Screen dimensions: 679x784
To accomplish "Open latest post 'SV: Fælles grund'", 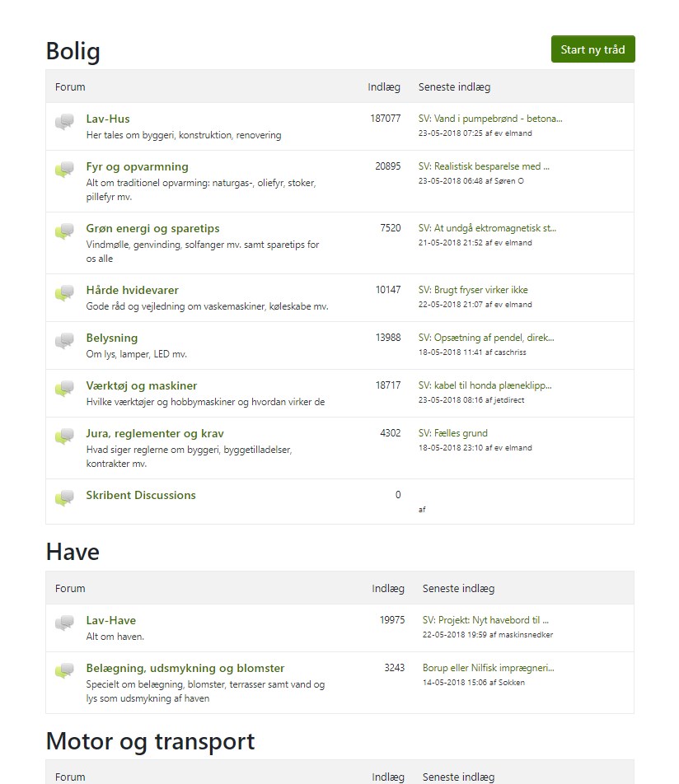I will click(453, 433).
